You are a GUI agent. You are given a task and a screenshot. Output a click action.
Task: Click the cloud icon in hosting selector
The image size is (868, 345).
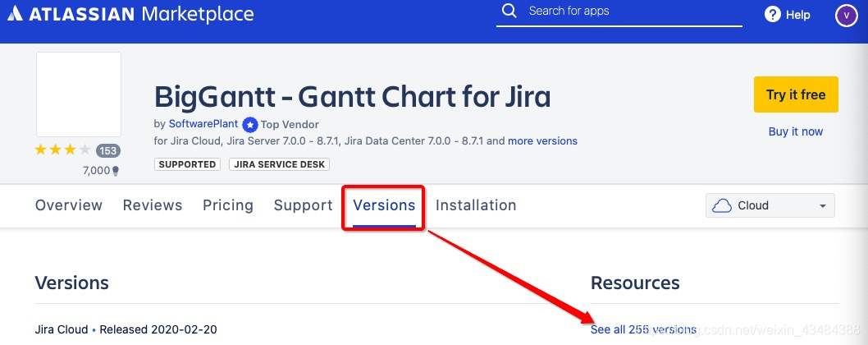(722, 206)
